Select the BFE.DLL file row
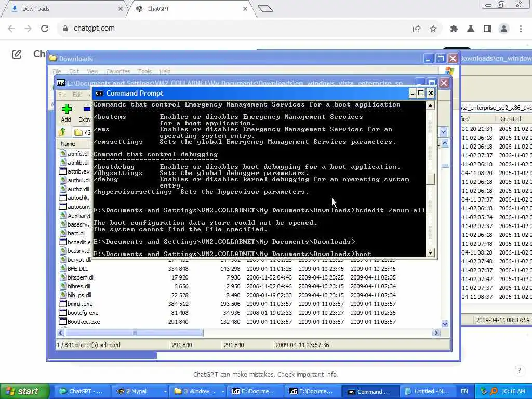Screen dimensions: 532x399 [x=228, y=269]
